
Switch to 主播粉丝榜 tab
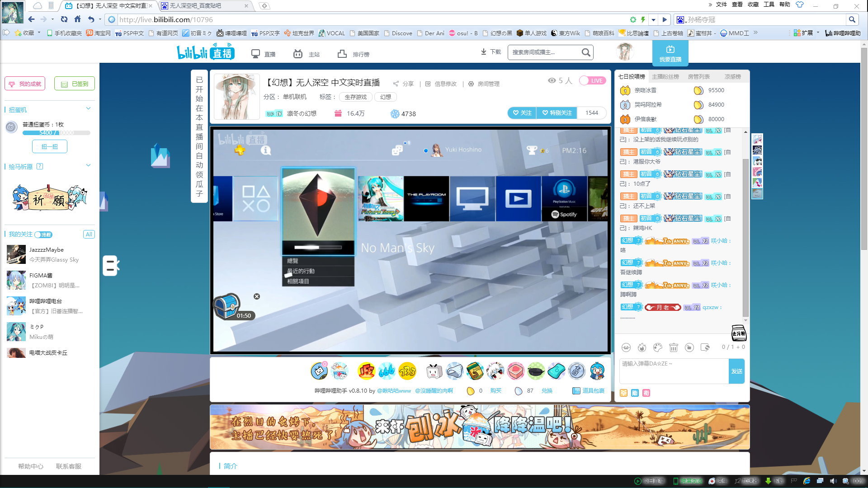[x=665, y=77]
